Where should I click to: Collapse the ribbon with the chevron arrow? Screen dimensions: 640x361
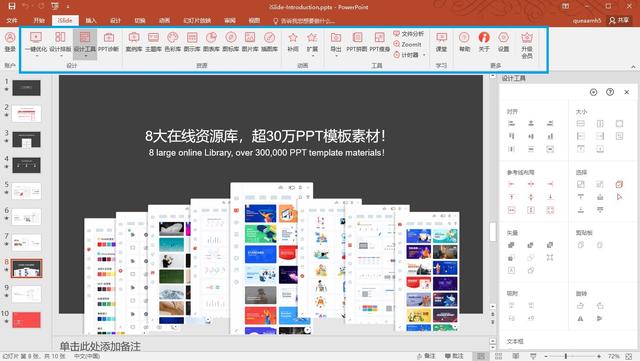point(633,67)
